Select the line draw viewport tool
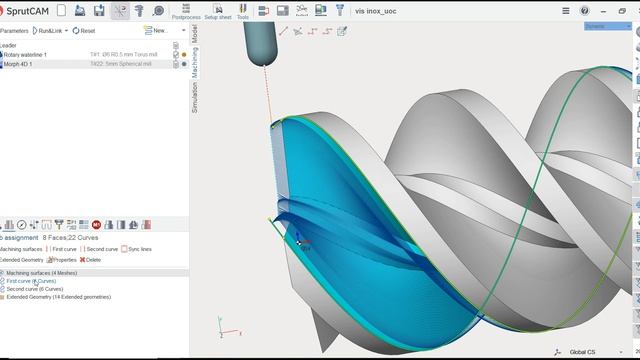640x360 pixels. (283, 31)
